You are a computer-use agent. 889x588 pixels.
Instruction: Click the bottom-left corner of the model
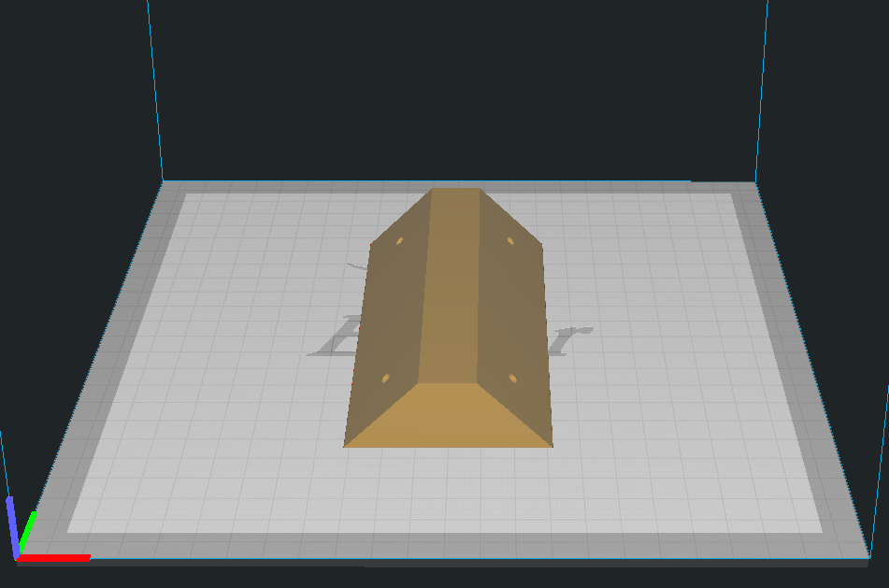[x=346, y=445]
